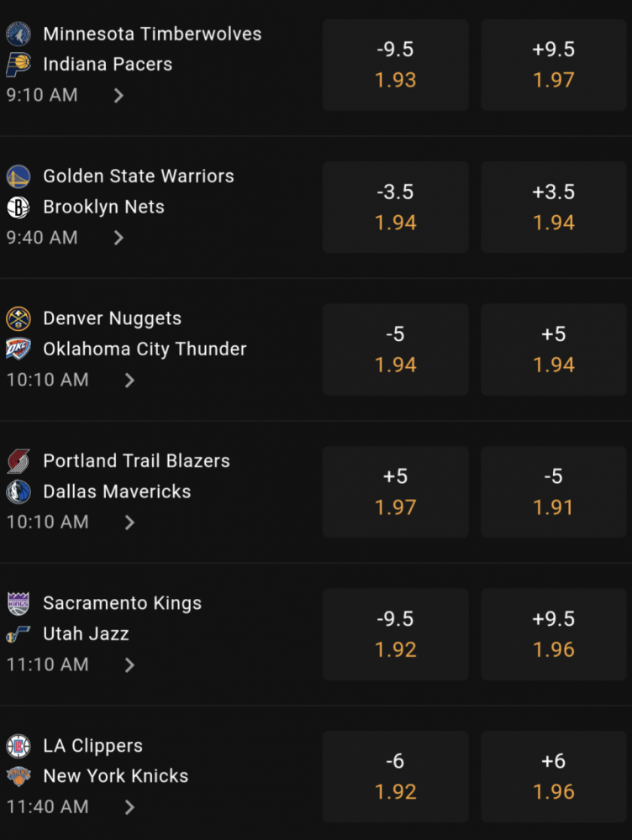
Task: Click the Golden State Warriors logo
Action: pyautogui.click(x=18, y=176)
